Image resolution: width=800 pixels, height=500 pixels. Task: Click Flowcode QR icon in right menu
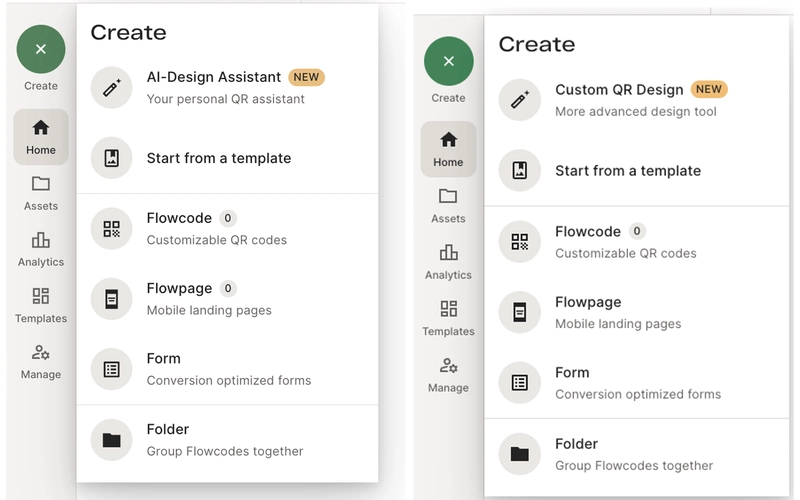tap(519, 242)
